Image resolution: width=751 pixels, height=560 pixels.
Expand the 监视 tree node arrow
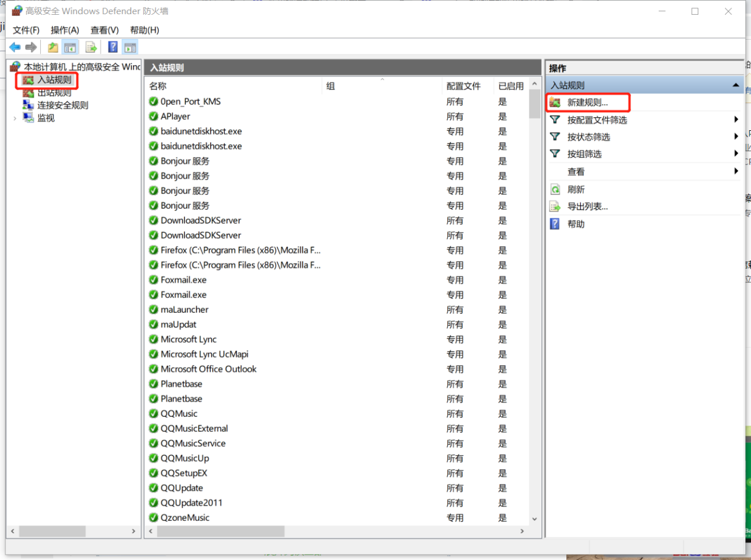(15, 118)
